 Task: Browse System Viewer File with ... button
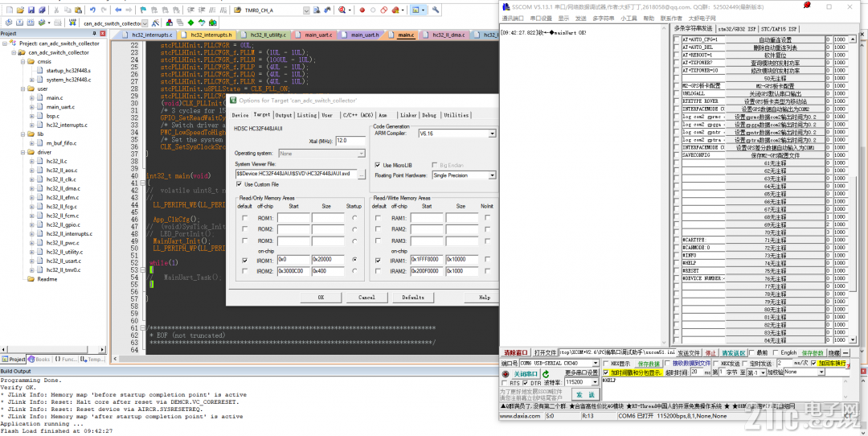(x=362, y=174)
